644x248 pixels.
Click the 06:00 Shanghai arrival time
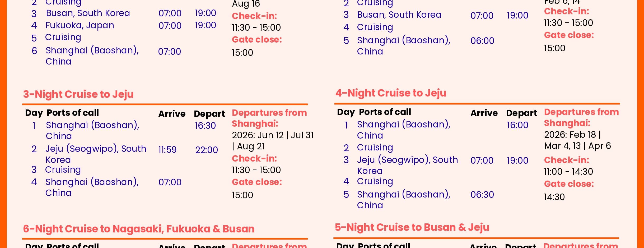pyautogui.click(x=482, y=41)
